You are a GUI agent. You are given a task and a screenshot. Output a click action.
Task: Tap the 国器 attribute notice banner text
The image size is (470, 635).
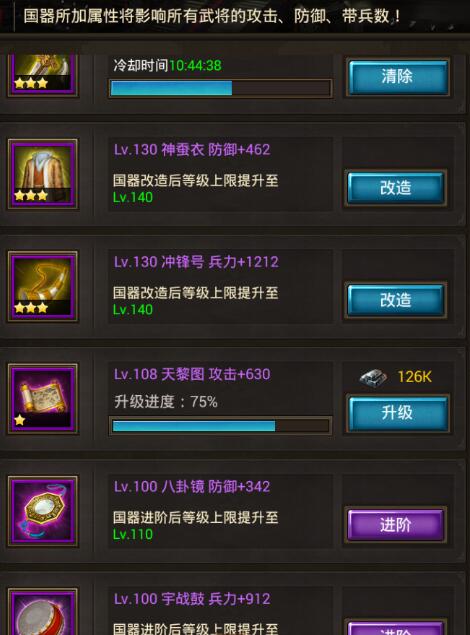[x=212, y=16]
